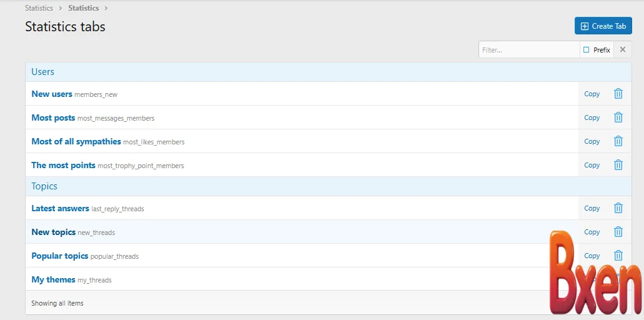Delete the Latest answers tab entry
Image resolution: width=644 pixels, height=320 pixels.
(x=618, y=208)
